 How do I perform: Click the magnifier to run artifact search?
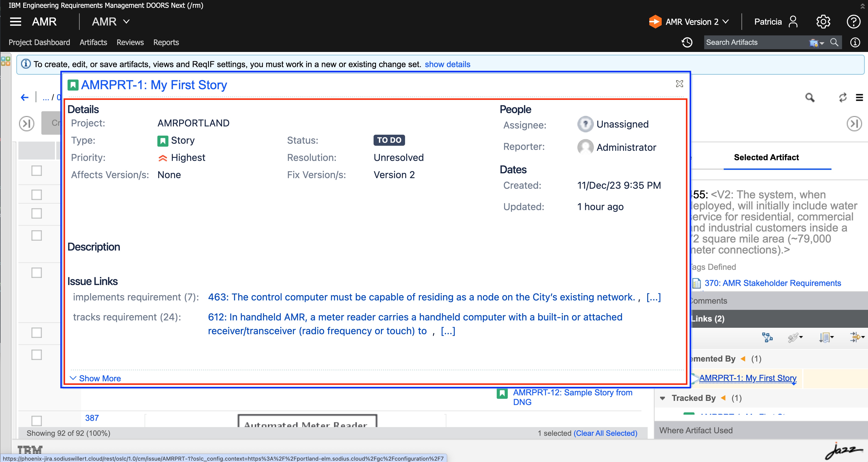point(834,43)
